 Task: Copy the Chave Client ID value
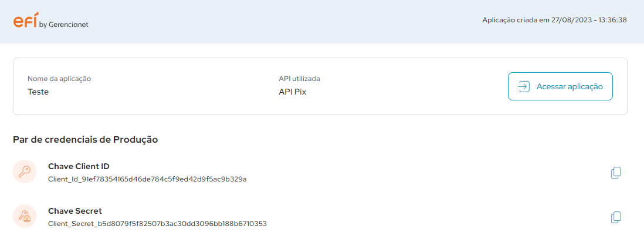[x=616, y=173]
